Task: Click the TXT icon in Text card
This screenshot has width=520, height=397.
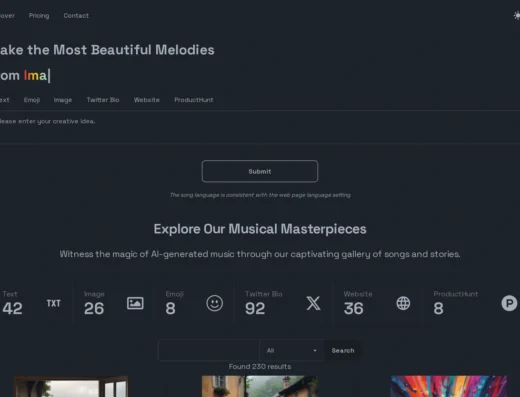Action: (x=53, y=303)
